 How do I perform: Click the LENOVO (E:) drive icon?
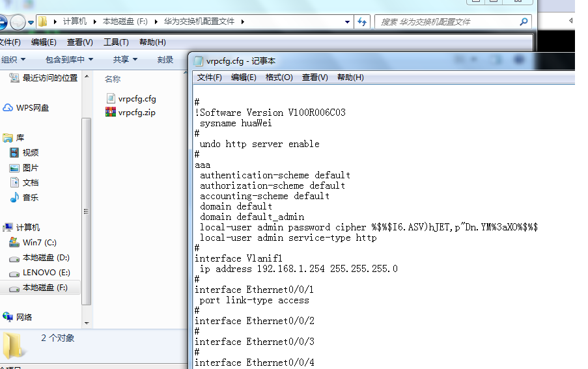pyautogui.click(x=14, y=273)
